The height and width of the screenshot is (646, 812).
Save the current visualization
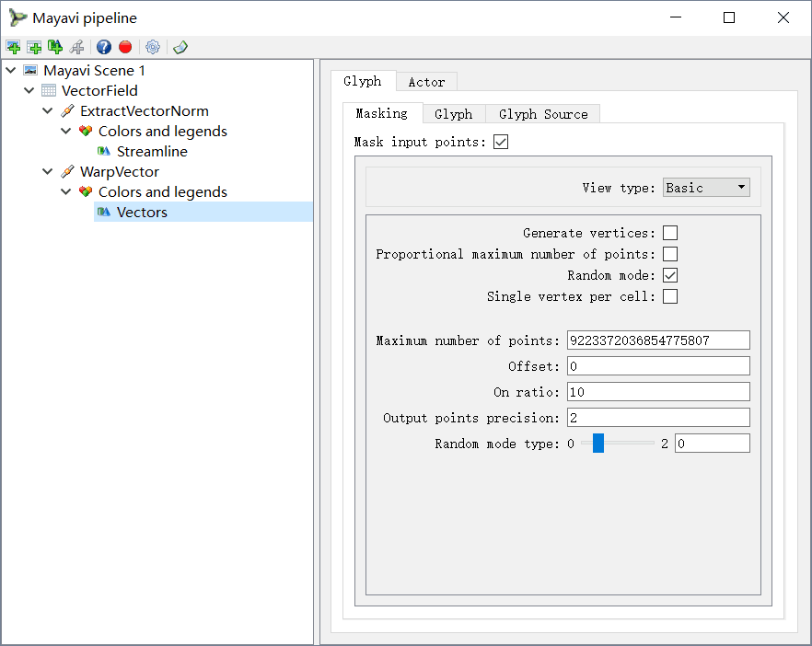coord(180,47)
